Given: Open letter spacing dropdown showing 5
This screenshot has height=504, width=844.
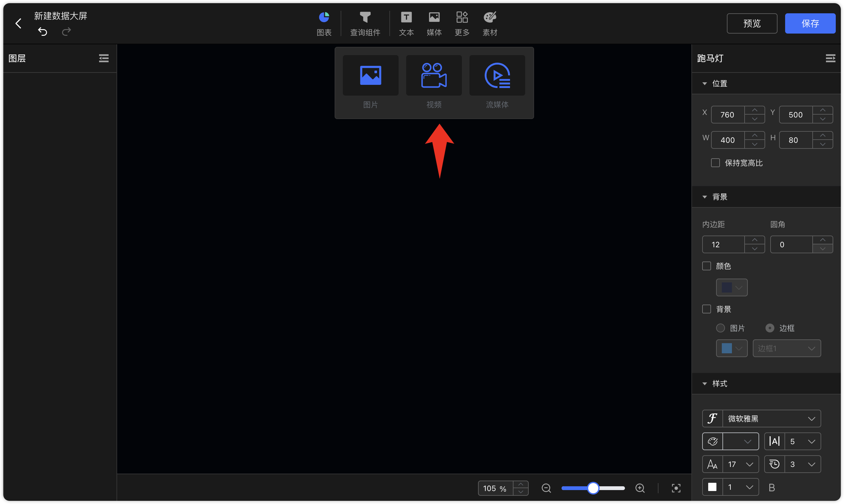Looking at the screenshot, I should 803,441.
